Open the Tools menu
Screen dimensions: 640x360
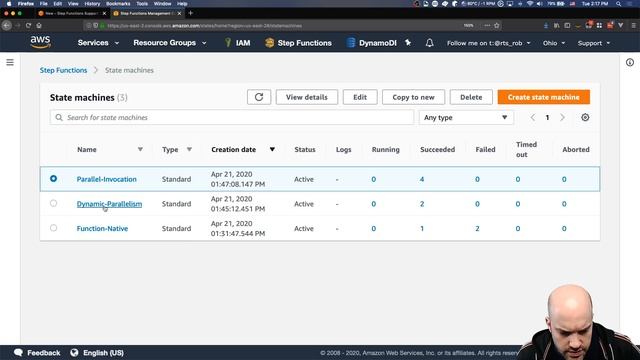coord(142,4)
